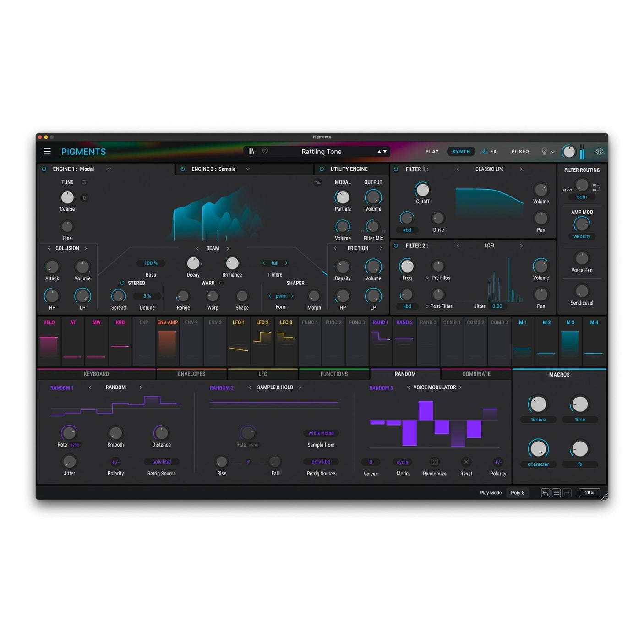Enable sync on the Random 1 Rate knob
This screenshot has width=644, height=644.
[75, 444]
